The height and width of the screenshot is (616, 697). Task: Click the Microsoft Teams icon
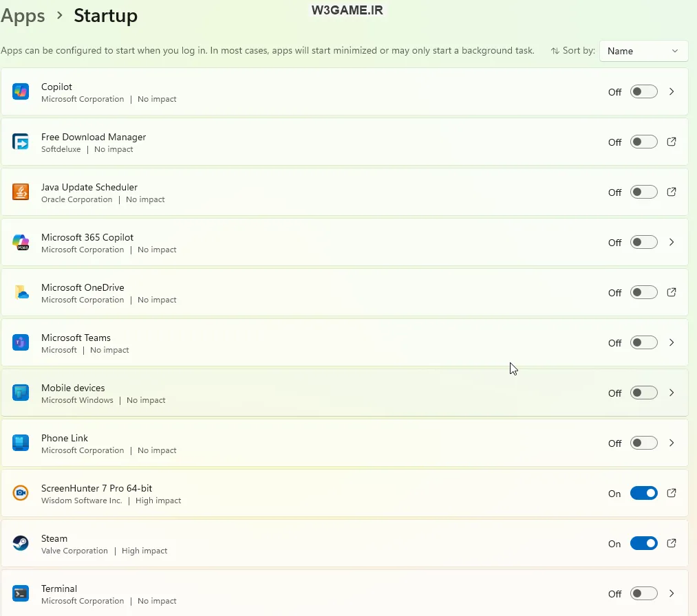[x=21, y=342]
